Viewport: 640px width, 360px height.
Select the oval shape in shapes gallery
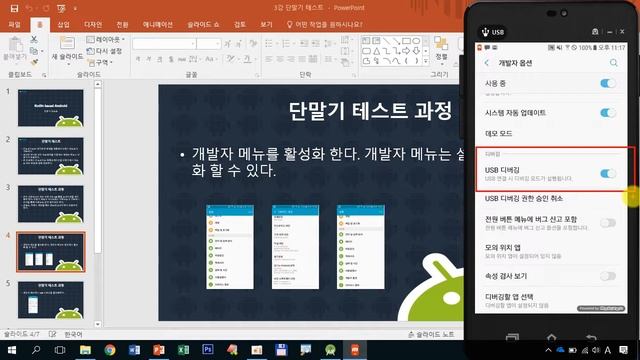(x=416, y=41)
